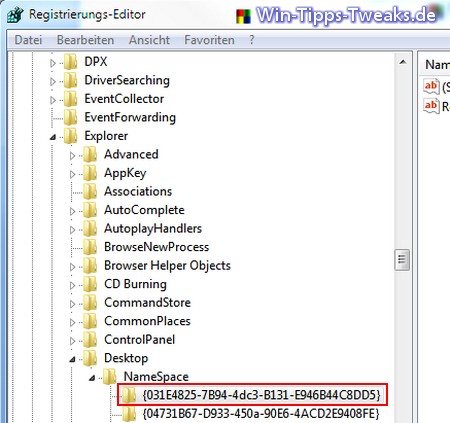This screenshot has width=450, height=423.
Task: Expand the CommonPlaces key
Action: click(72, 322)
